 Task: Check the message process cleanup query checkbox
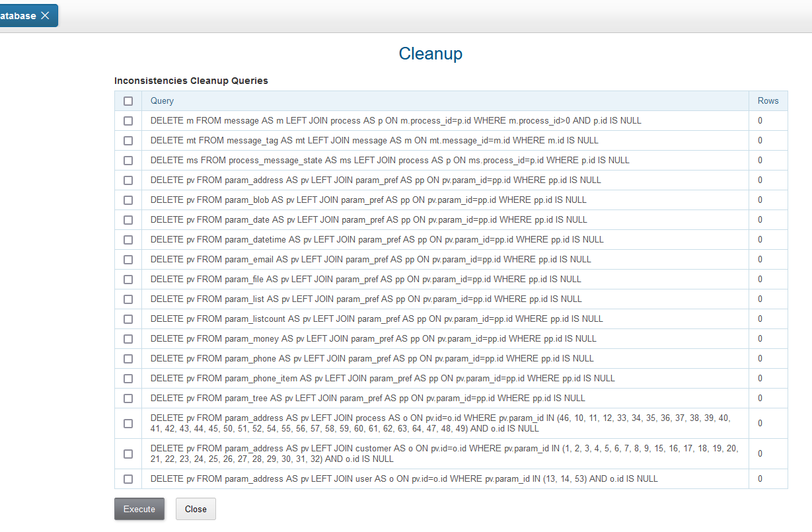[128, 121]
